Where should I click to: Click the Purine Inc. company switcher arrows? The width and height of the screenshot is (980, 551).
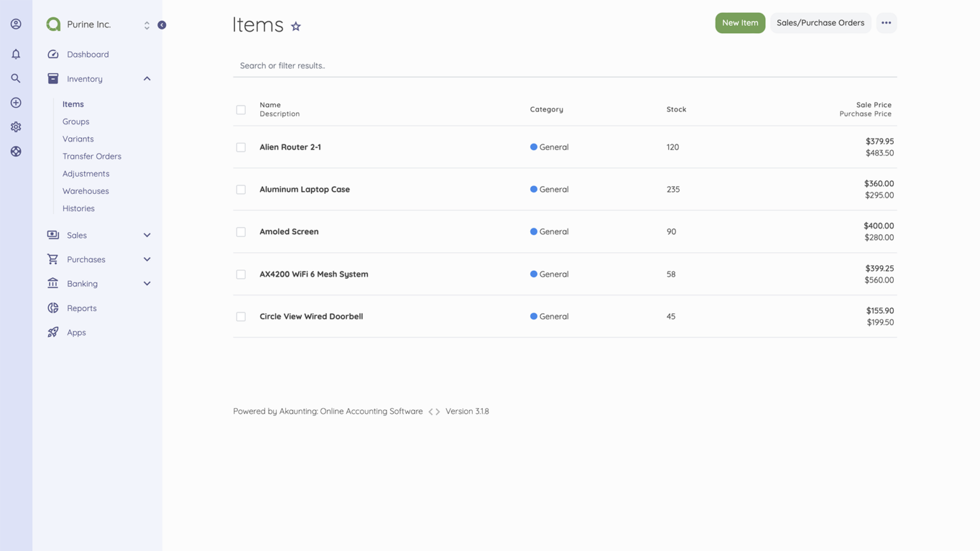(146, 25)
